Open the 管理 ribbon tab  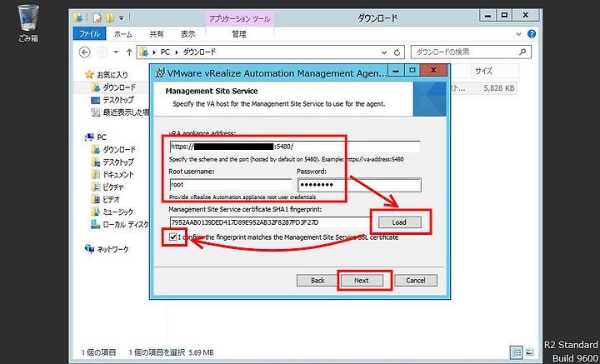click(x=239, y=34)
